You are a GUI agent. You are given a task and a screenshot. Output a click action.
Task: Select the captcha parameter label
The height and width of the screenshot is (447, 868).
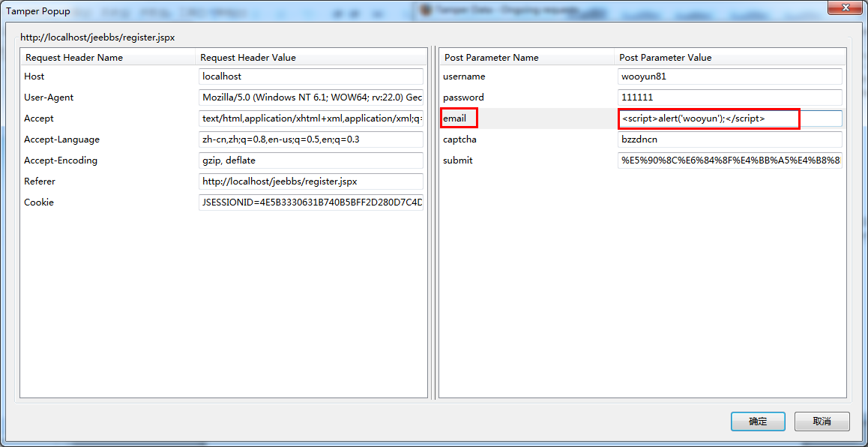460,139
